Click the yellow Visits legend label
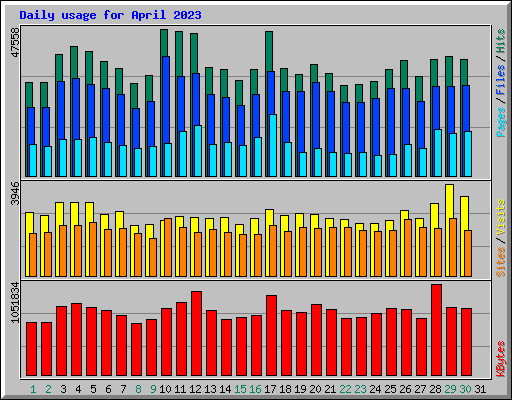This screenshot has height=400, width=512. coord(501,217)
